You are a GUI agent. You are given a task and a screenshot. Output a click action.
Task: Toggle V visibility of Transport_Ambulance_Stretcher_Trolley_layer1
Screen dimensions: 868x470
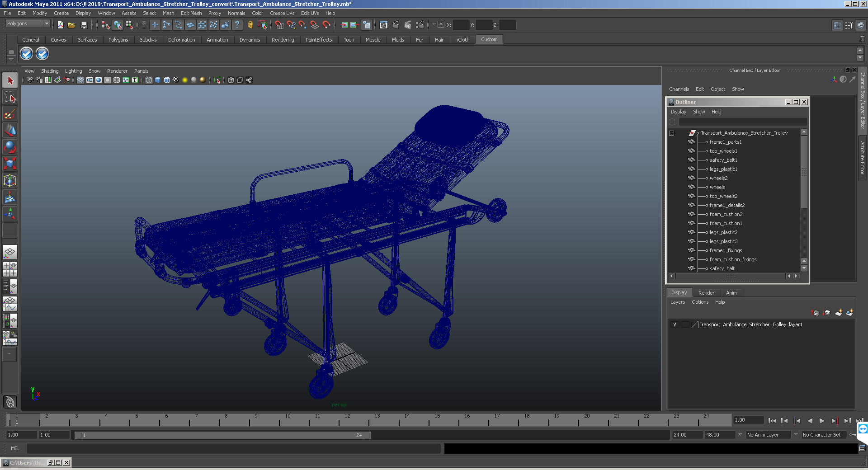pyautogui.click(x=675, y=324)
